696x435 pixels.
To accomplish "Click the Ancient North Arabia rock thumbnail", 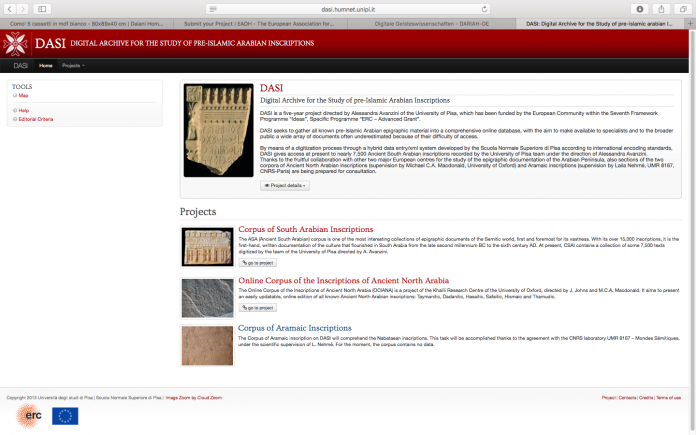I will coord(207,298).
